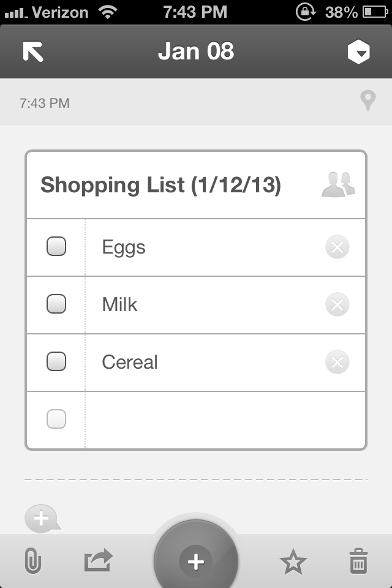Remove the Cereal item
Image resolution: width=392 pixels, height=588 pixels.
pyautogui.click(x=337, y=362)
